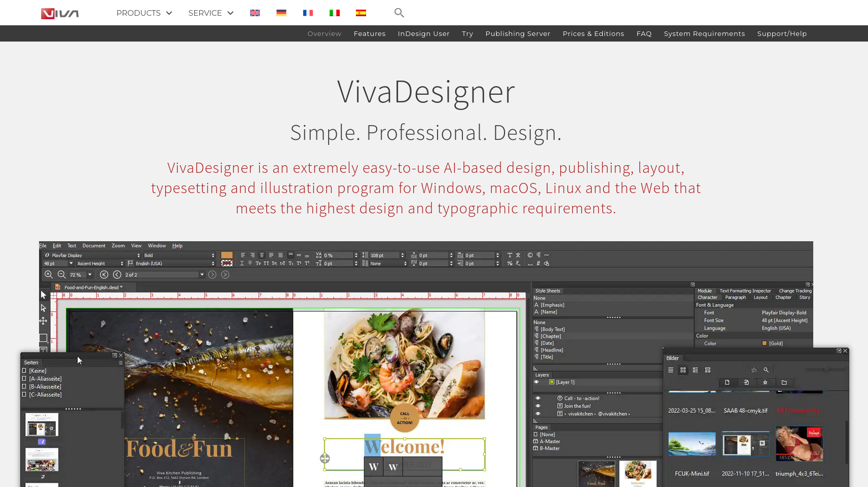Open the Support/Help link
868x487 pixels.
coord(782,33)
